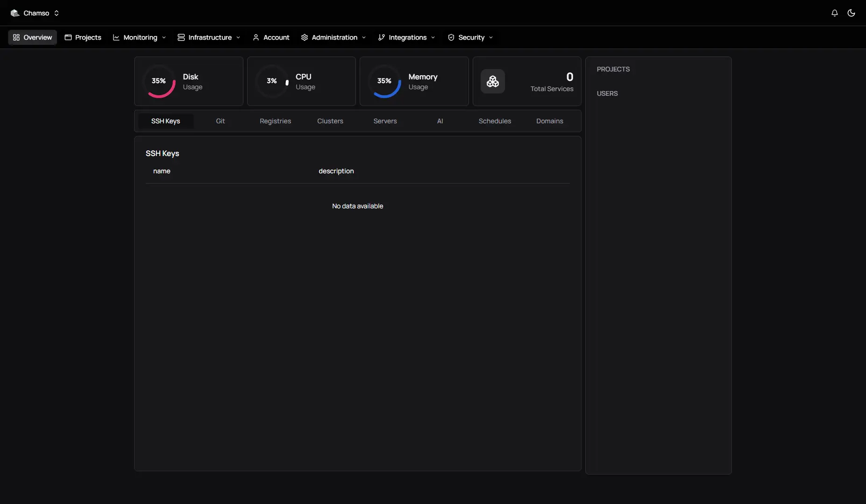Open the Overview page
Viewport: 866px width, 504px height.
32,37
